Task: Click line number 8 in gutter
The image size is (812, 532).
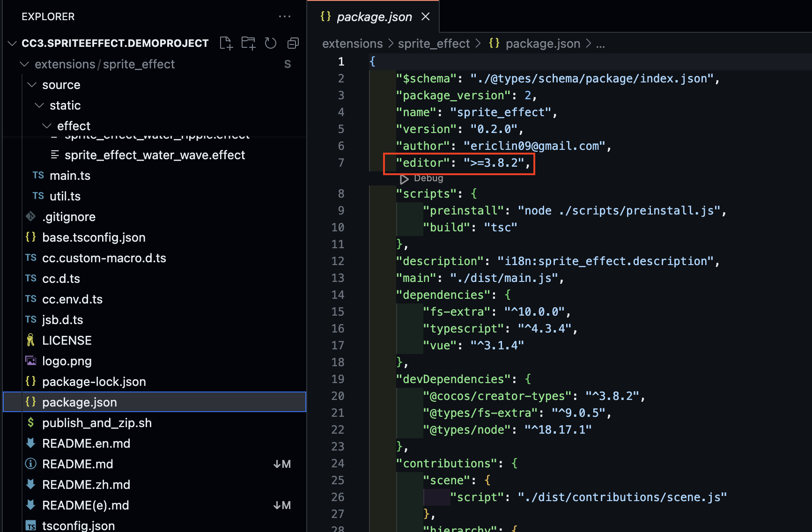Action: [341, 193]
